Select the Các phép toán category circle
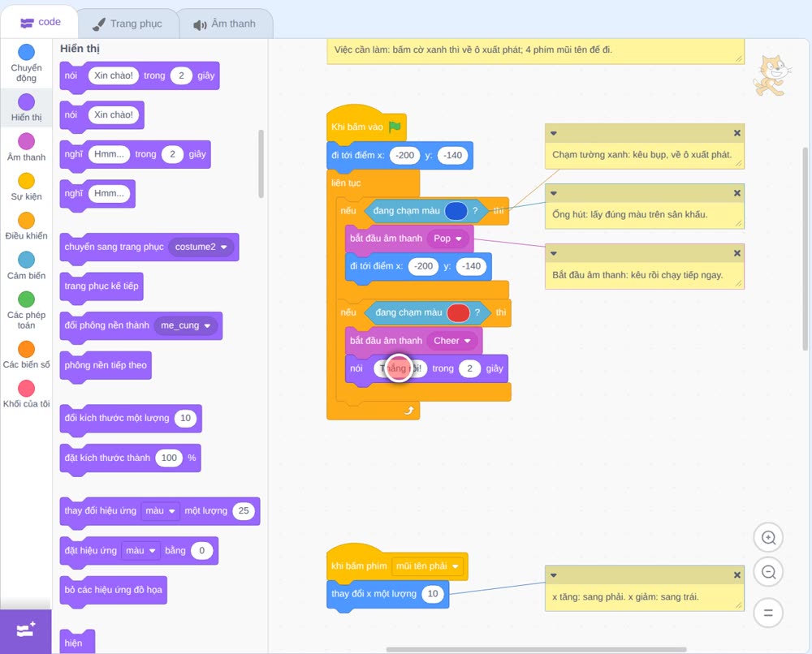812x654 pixels. 27,299
